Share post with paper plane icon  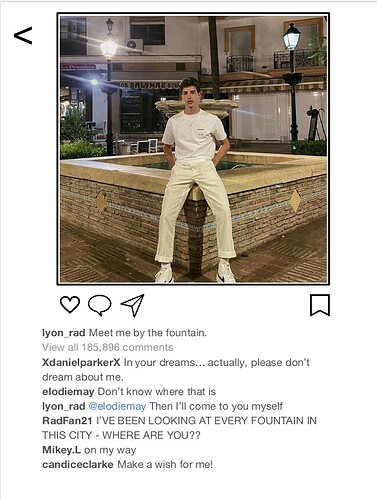pos(133,305)
